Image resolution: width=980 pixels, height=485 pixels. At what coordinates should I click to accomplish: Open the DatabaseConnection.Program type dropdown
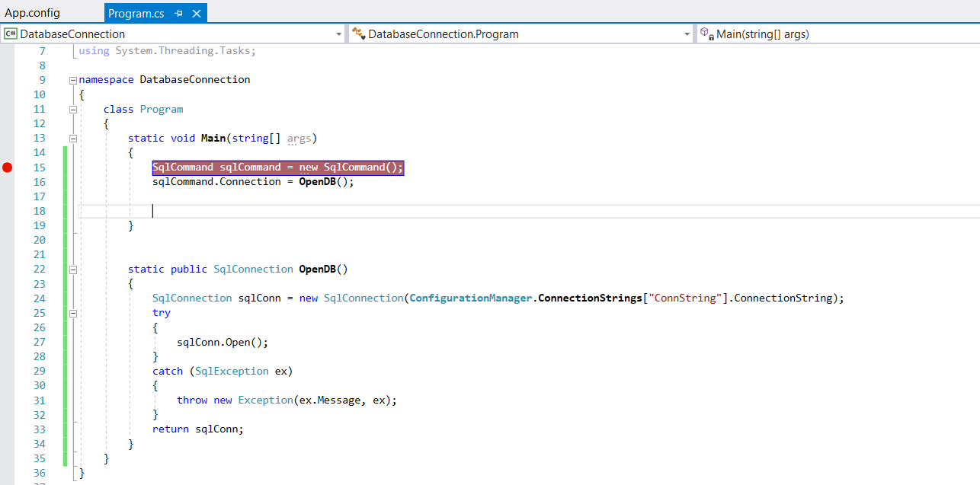tap(687, 34)
